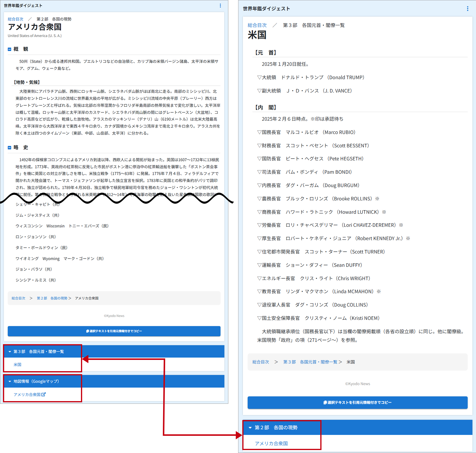Collapse the 地図情報（Googleマップ） panel
The height and width of the screenshot is (453, 476).
[10, 382]
